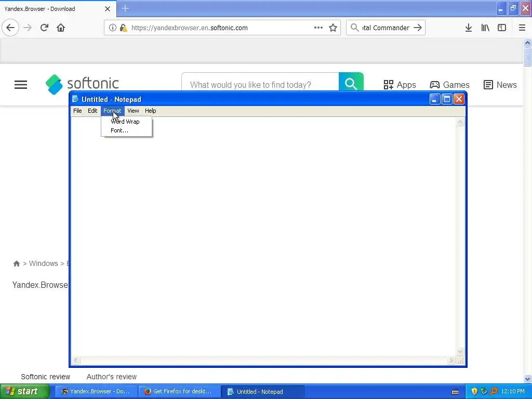Click Softonic search input field

tap(260, 84)
